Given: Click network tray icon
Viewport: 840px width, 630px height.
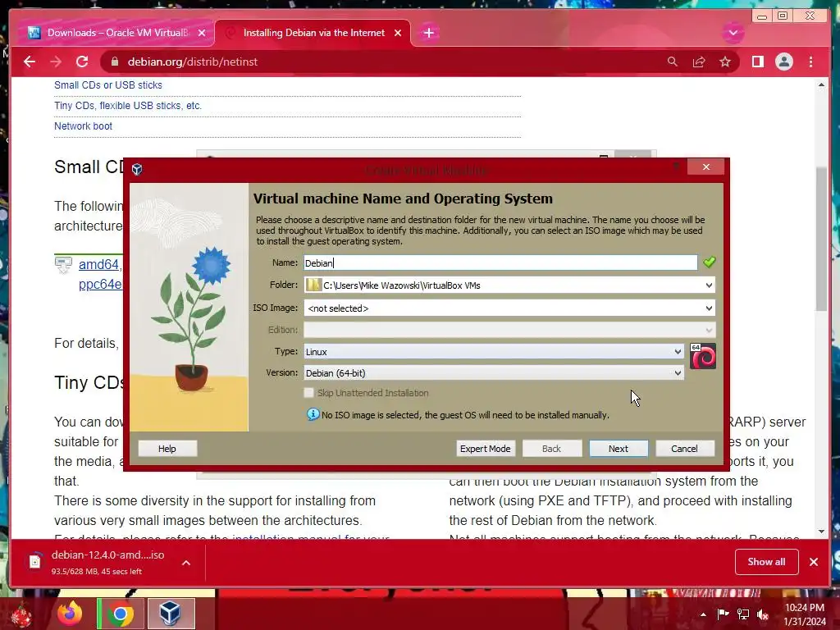Looking at the screenshot, I should pyautogui.click(x=743, y=614).
